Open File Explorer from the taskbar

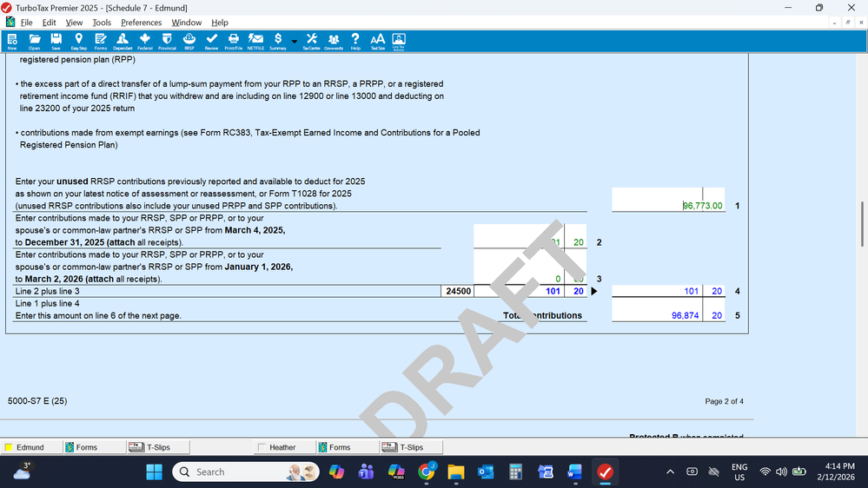456,472
